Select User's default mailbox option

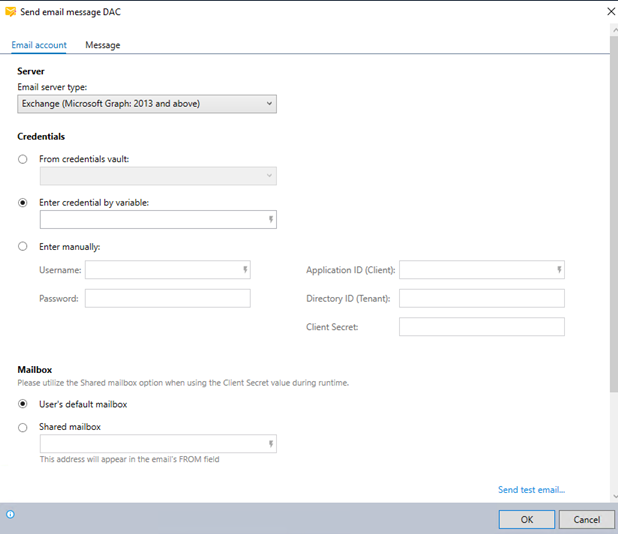coord(23,404)
